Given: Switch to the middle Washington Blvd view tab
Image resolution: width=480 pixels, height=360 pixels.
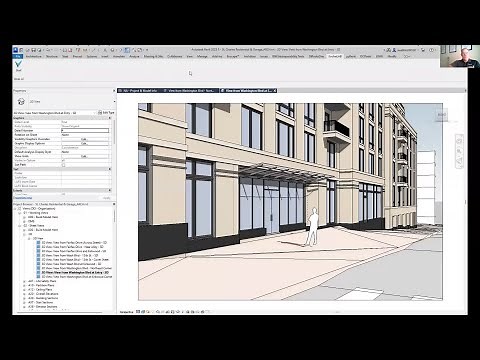Looking at the screenshot, I should pos(191,90).
